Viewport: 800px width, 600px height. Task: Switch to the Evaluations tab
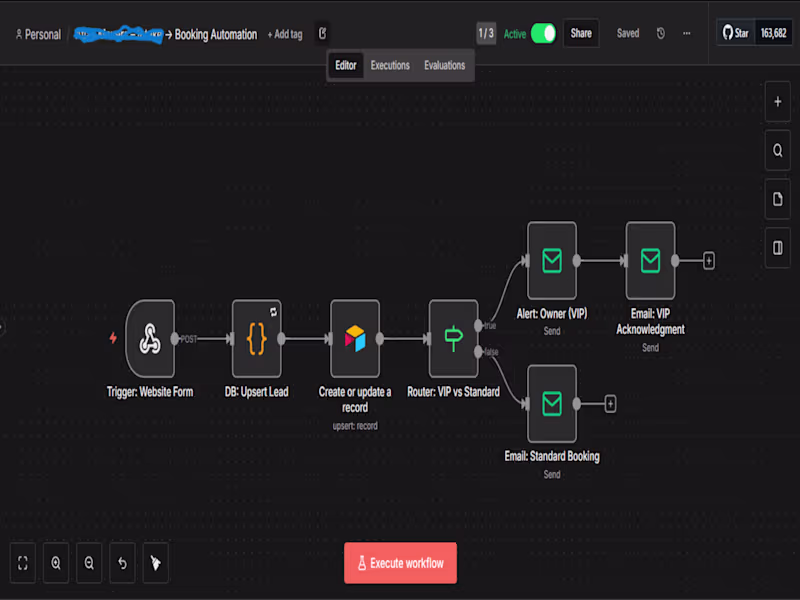click(x=444, y=65)
